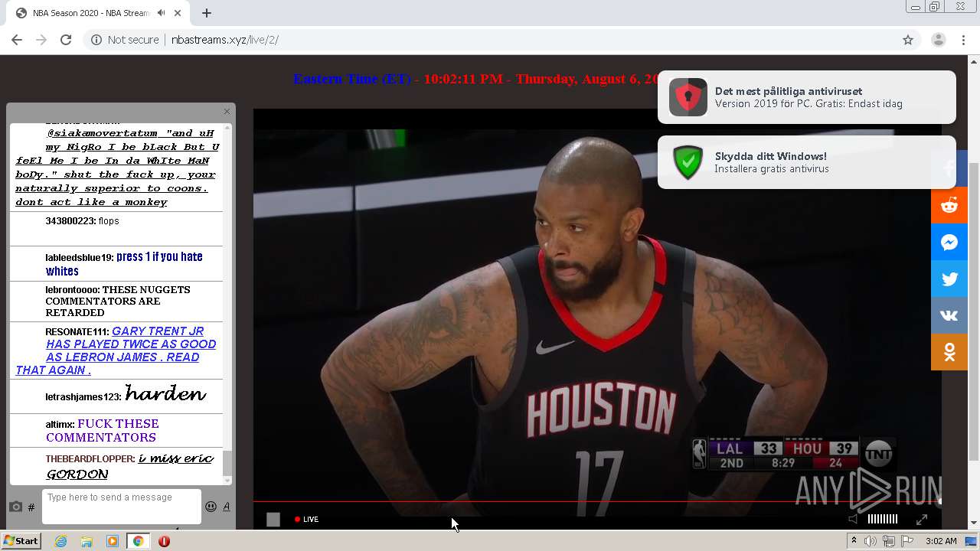Image resolution: width=980 pixels, height=551 pixels.
Task: Select username labIeedsblue19 in chat
Action: click(80, 258)
